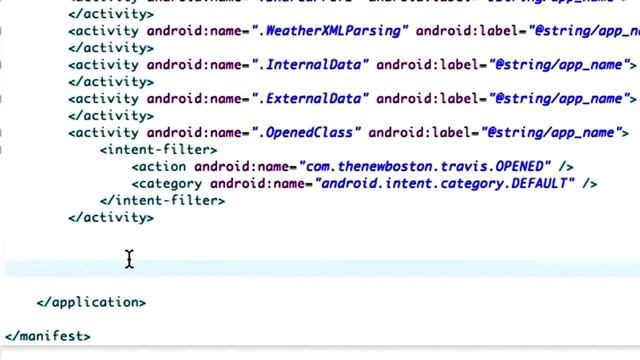The width and height of the screenshot is (640, 360).
Task: Place cursor on the highlighted blank editor line
Action: tap(322, 269)
